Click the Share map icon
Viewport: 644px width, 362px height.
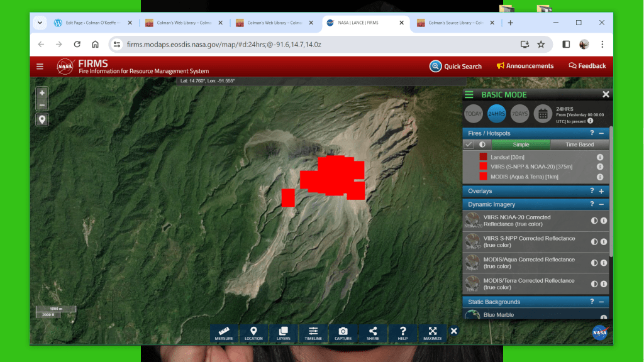pyautogui.click(x=373, y=333)
